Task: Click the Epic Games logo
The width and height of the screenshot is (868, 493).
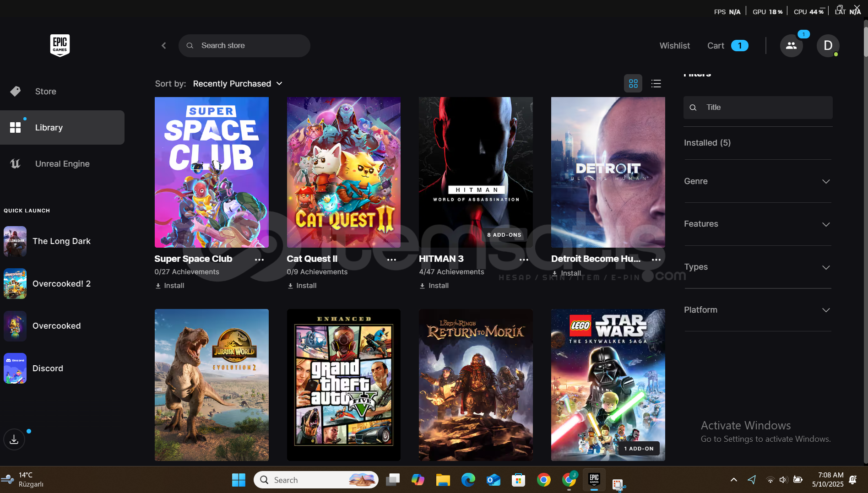Action: pyautogui.click(x=60, y=45)
